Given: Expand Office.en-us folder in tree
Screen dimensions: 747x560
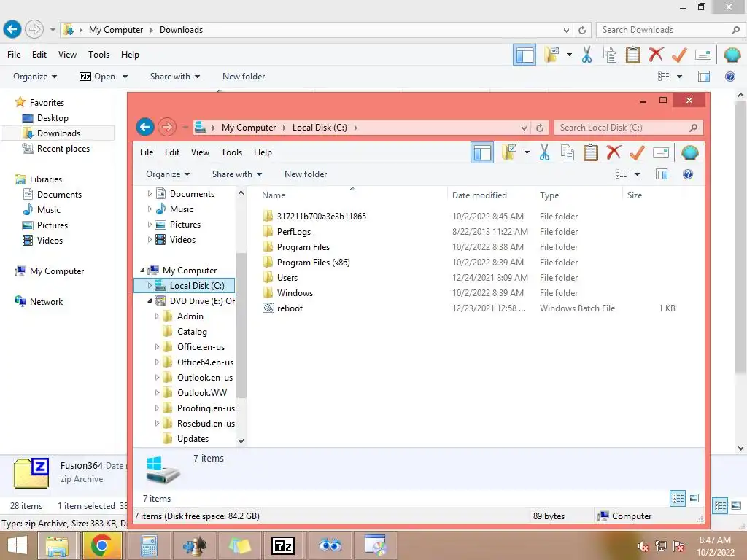Looking at the screenshot, I should (x=158, y=346).
